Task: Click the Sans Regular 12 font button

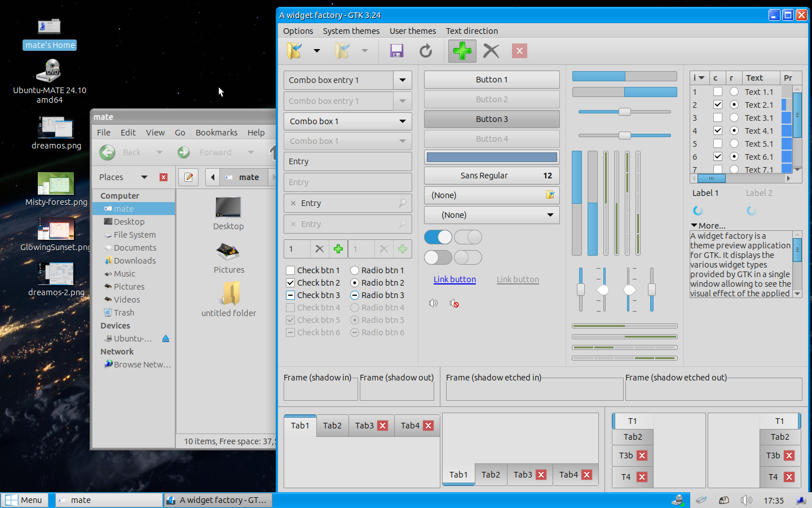Action: tap(492, 176)
